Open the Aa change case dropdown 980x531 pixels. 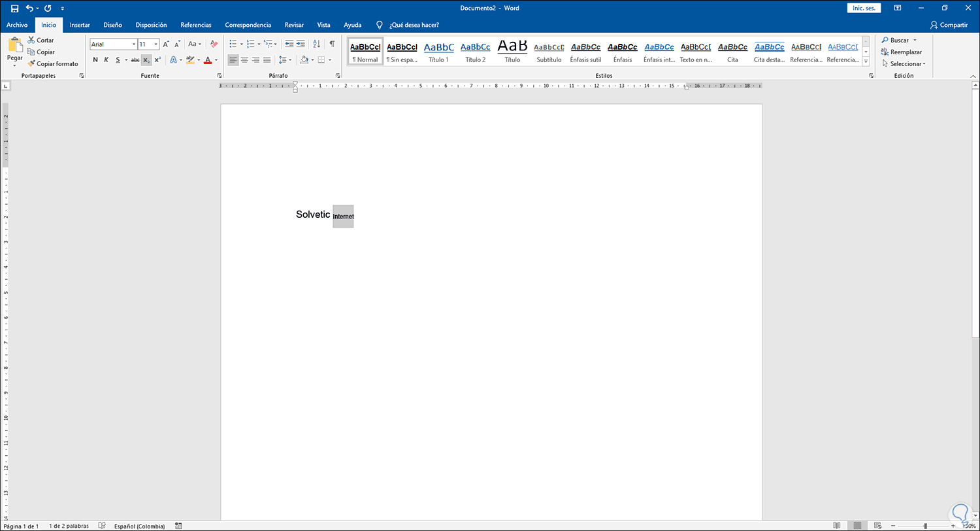point(195,44)
